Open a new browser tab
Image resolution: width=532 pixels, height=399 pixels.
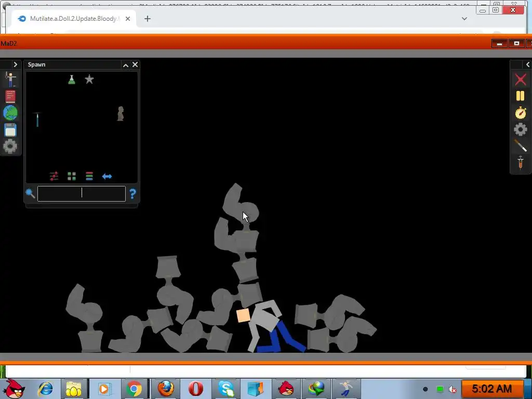[x=147, y=19]
